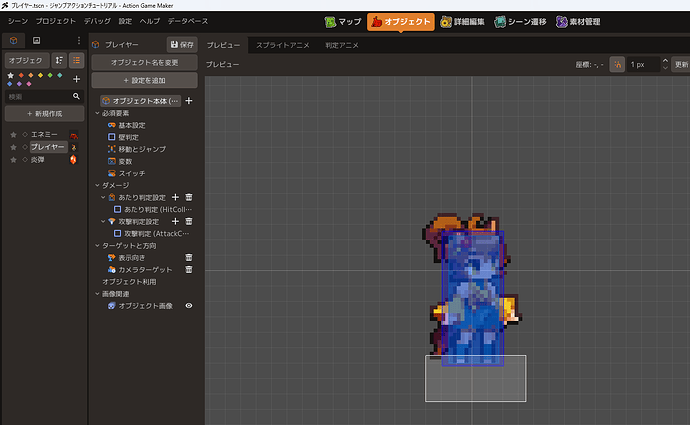Click the search magnifier icon
Image resolution: width=690 pixels, height=425 pixels.
coord(76,96)
